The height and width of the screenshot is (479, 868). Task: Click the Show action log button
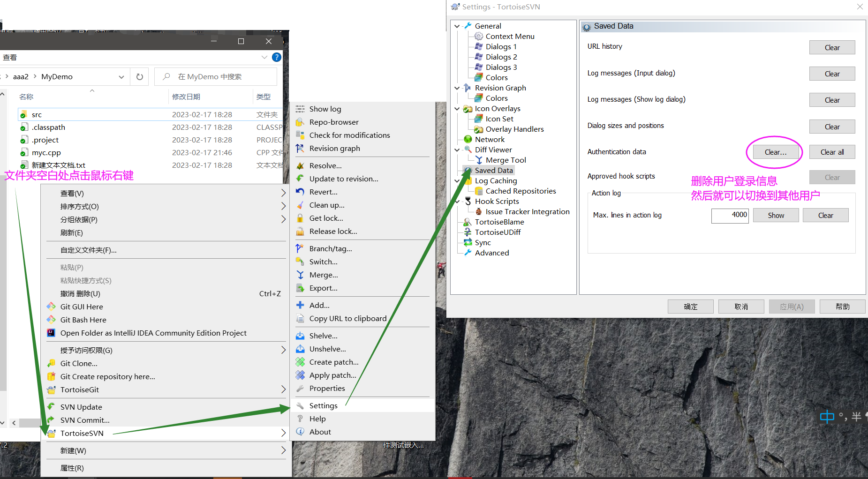click(776, 215)
